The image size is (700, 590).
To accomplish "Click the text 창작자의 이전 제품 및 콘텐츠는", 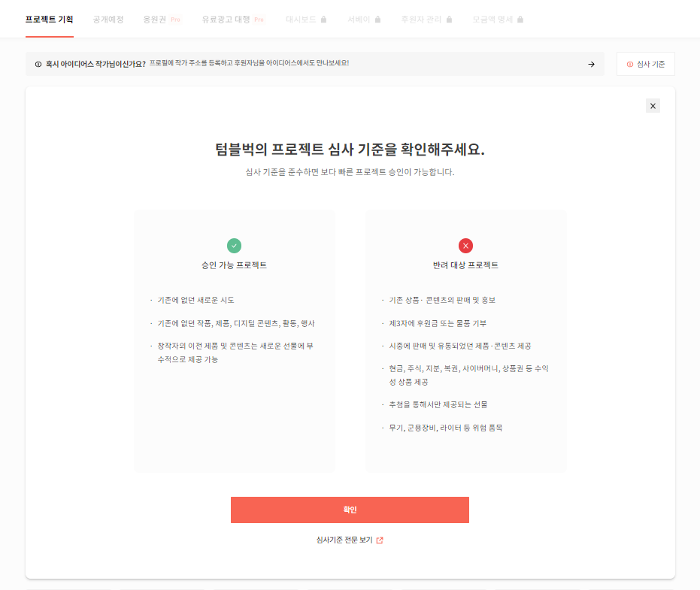I will 235,352.
